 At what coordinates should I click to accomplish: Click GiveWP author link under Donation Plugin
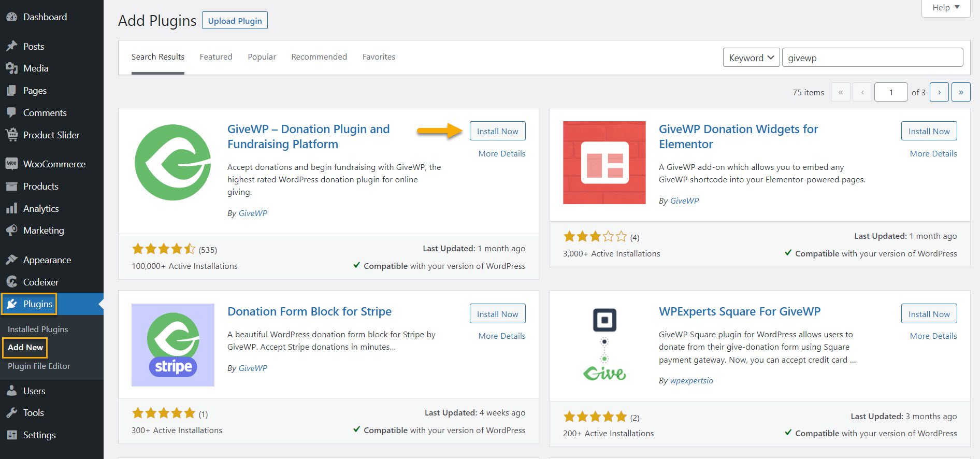[x=253, y=213]
